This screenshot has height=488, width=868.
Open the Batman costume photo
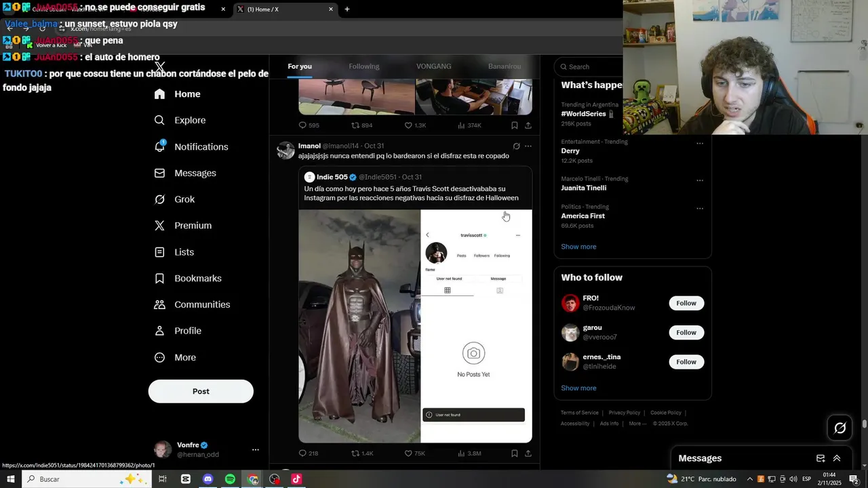click(x=359, y=326)
